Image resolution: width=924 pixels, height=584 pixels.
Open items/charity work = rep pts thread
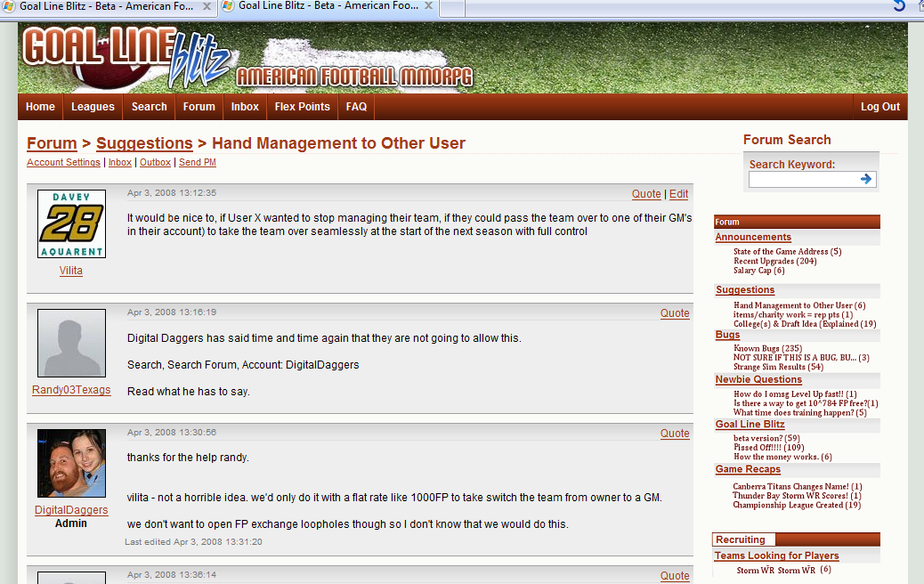tap(792, 314)
